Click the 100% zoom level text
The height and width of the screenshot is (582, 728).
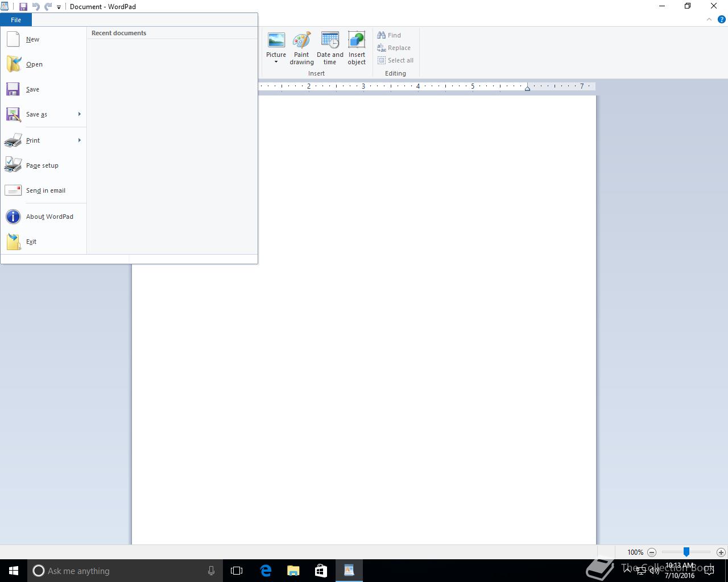click(x=635, y=552)
